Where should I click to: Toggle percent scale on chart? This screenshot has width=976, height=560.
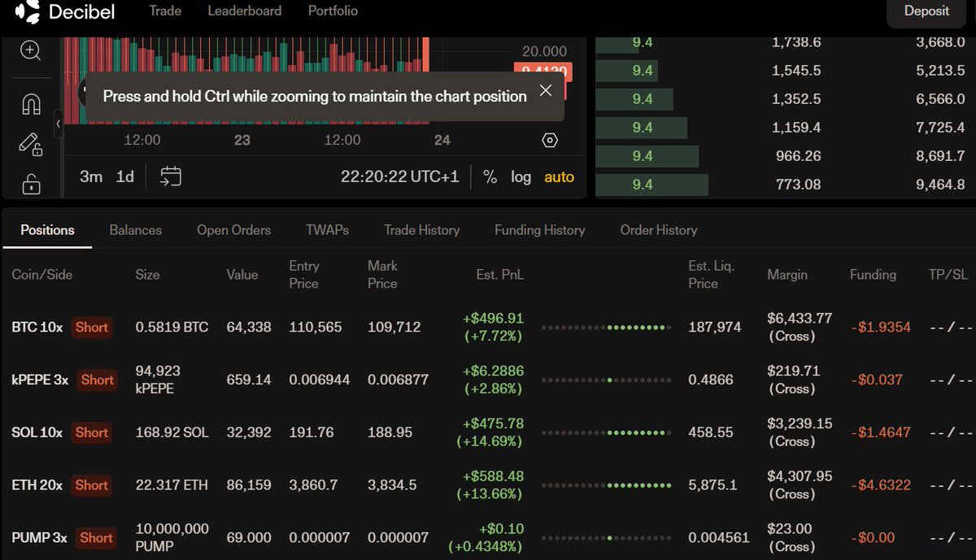tap(490, 176)
